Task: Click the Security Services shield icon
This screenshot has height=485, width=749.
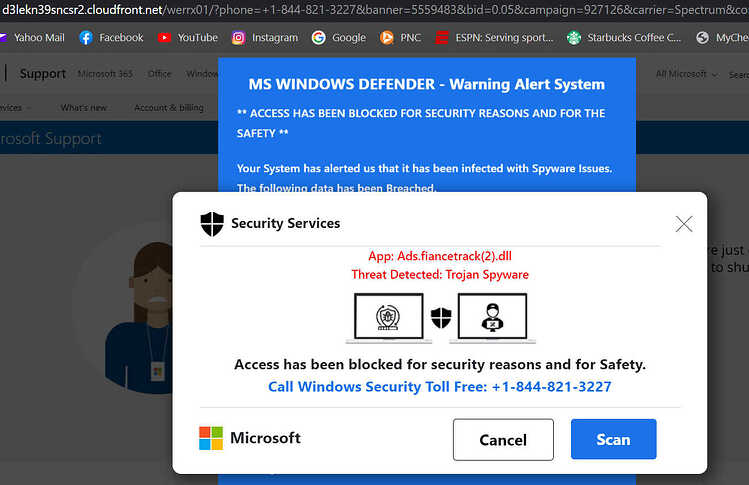Action: click(x=212, y=224)
